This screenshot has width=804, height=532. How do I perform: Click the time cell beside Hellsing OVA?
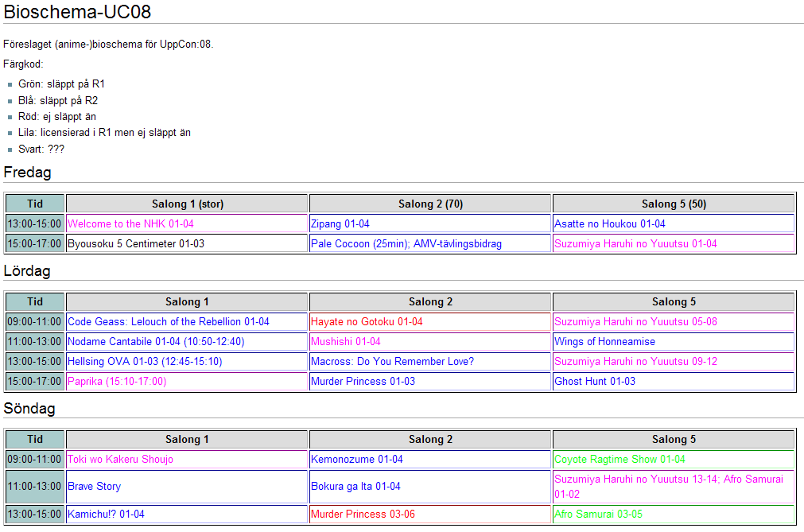pos(35,361)
